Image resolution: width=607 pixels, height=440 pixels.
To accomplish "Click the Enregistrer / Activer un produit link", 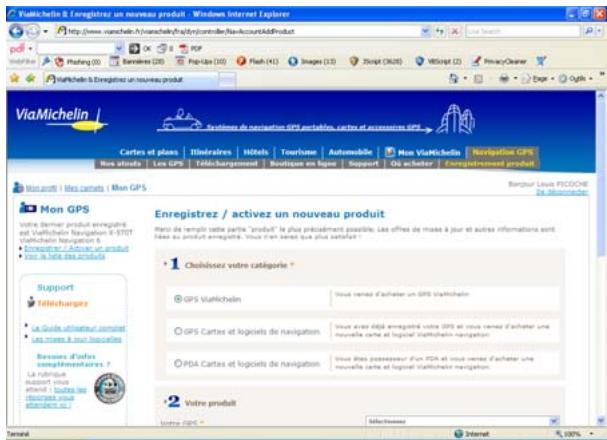I will point(76,248).
